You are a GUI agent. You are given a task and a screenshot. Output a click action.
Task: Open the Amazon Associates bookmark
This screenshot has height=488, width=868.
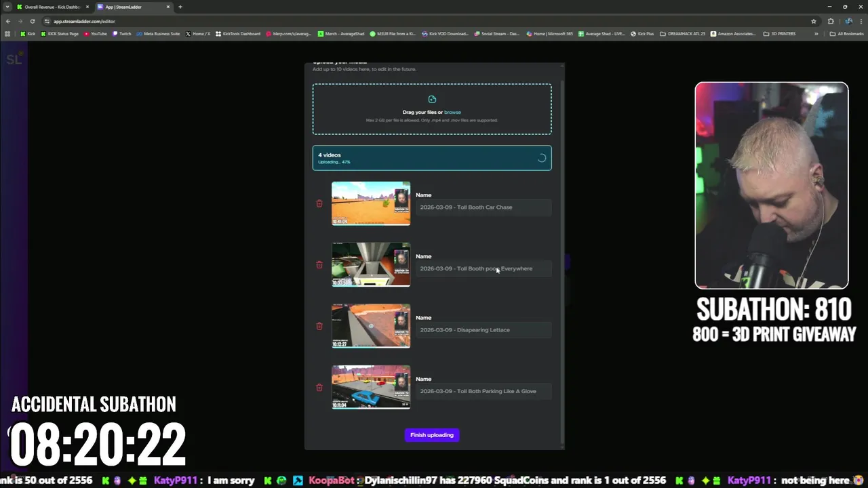(x=734, y=33)
